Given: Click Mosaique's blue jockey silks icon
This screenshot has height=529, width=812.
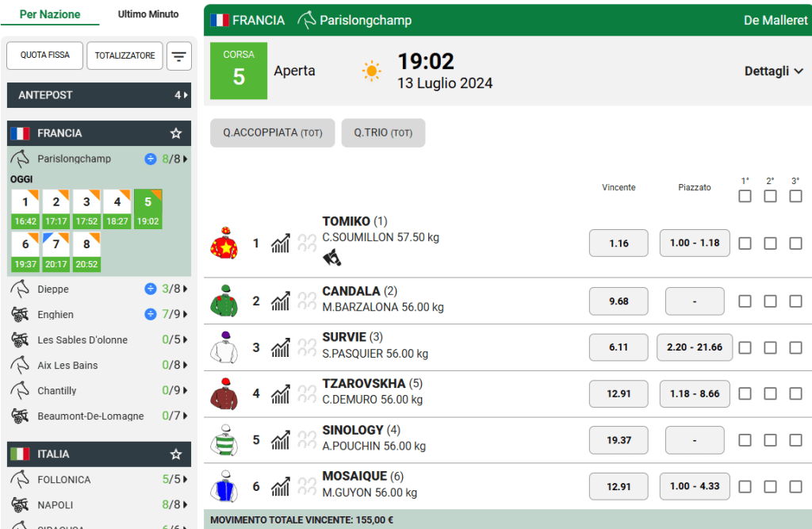Looking at the screenshot, I should (224, 486).
